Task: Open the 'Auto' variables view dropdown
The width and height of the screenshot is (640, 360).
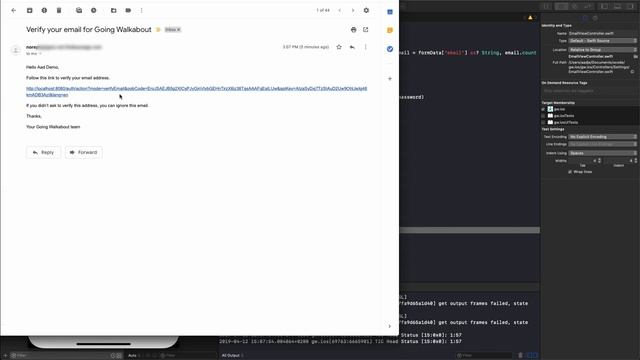Action: (134, 356)
